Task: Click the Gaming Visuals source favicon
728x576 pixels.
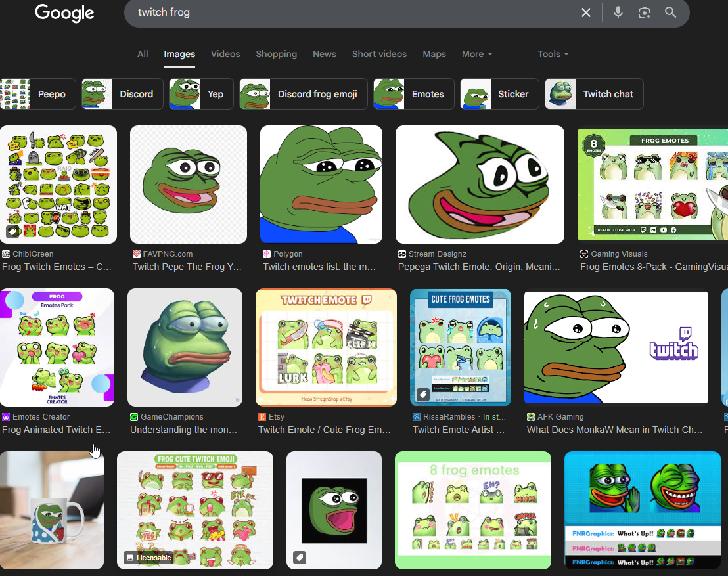Action: [584, 254]
